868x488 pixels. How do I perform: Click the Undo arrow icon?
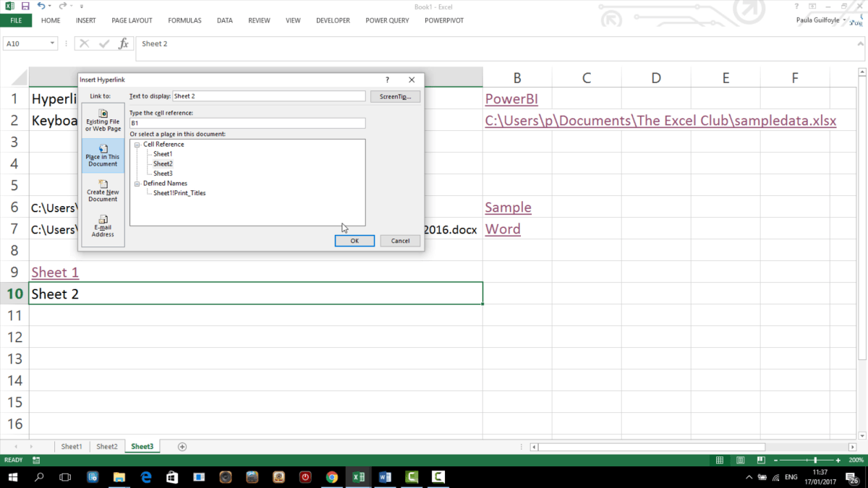click(41, 7)
